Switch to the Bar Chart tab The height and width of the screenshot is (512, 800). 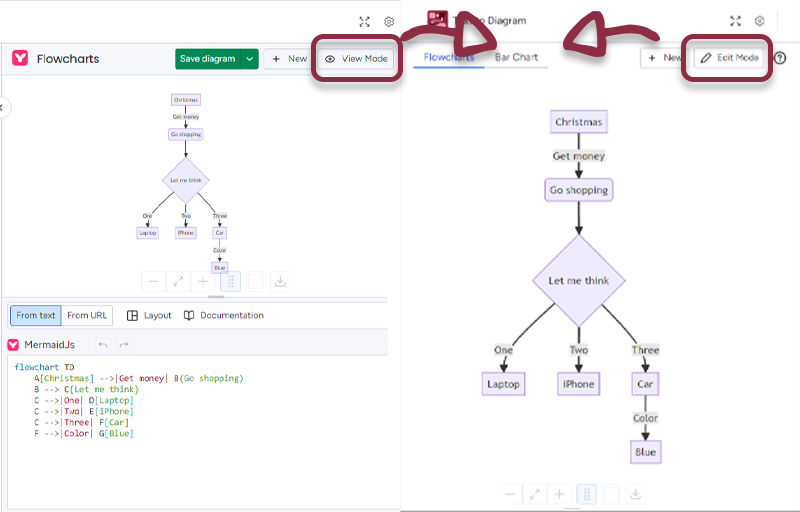[x=516, y=57]
